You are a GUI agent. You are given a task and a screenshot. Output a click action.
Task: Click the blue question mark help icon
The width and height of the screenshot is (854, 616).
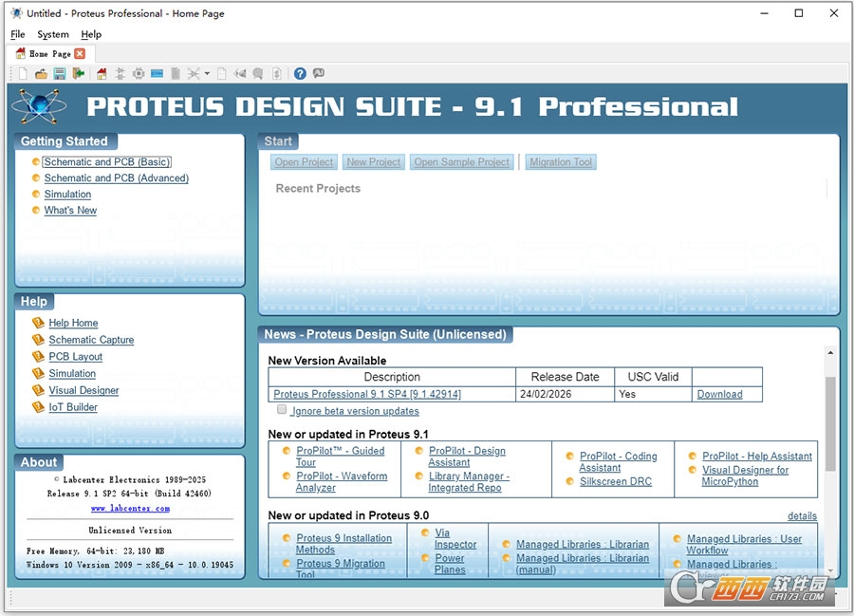click(x=300, y=73)
